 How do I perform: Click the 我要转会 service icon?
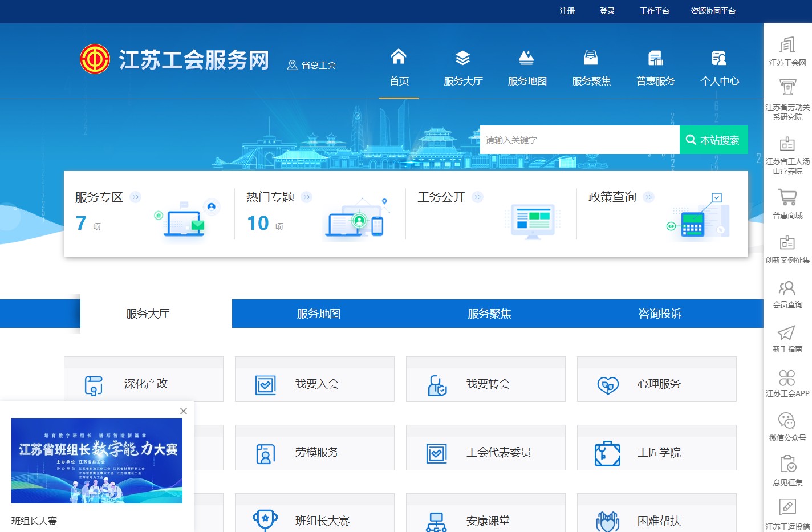tap(437, 385)
